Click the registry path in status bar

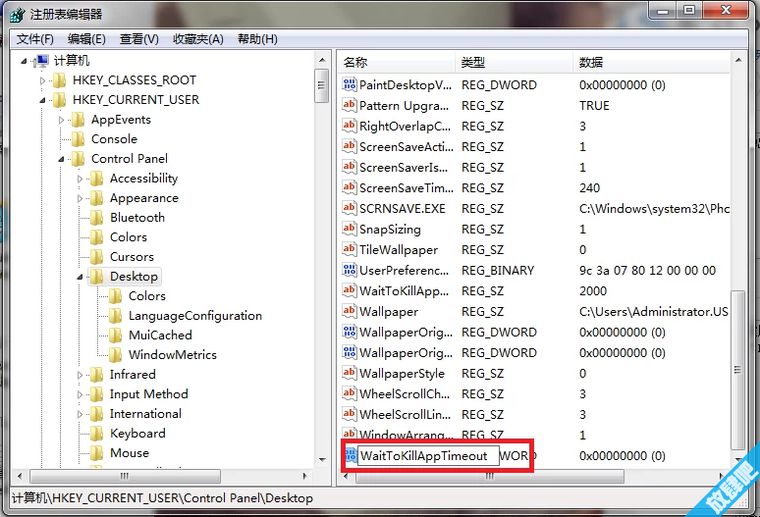click(162, 498)
